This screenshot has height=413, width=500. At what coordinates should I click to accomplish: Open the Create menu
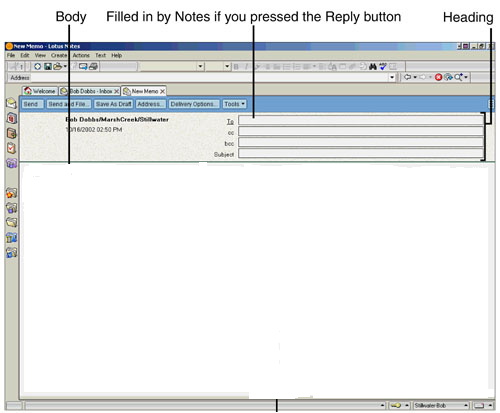(59, 55)
